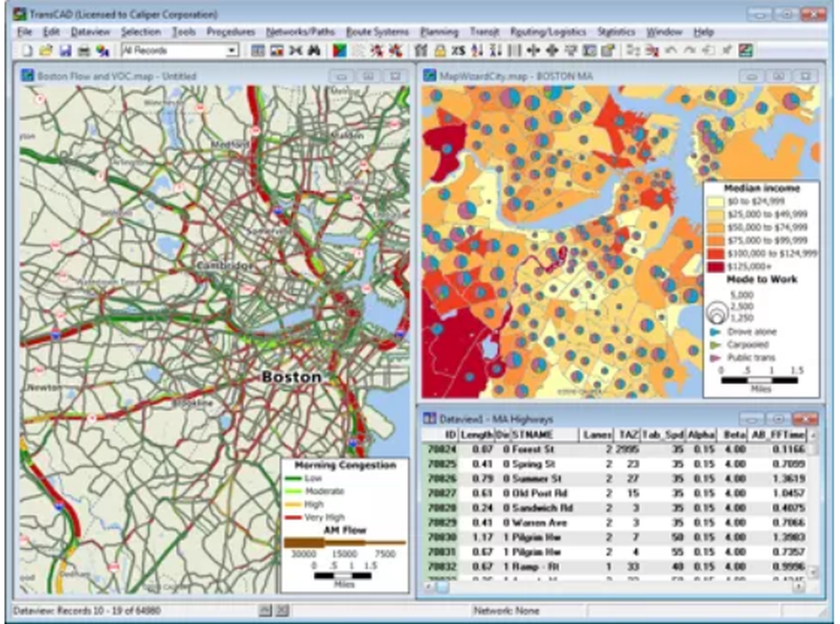Open the All Records selection dropdown
840x624 pixels.
232,51
